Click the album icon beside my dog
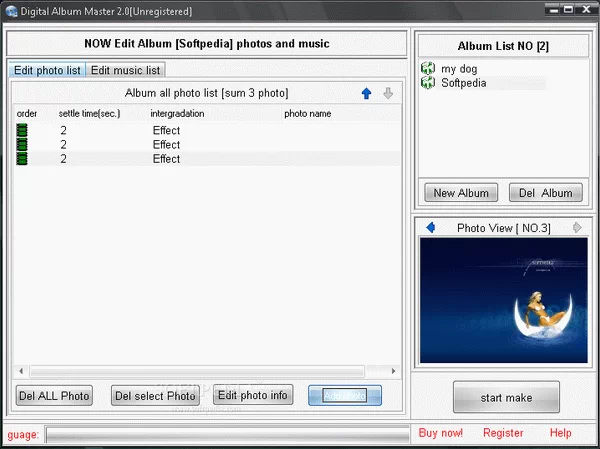Viewport: 600px width, 449px height. (428, 69)
